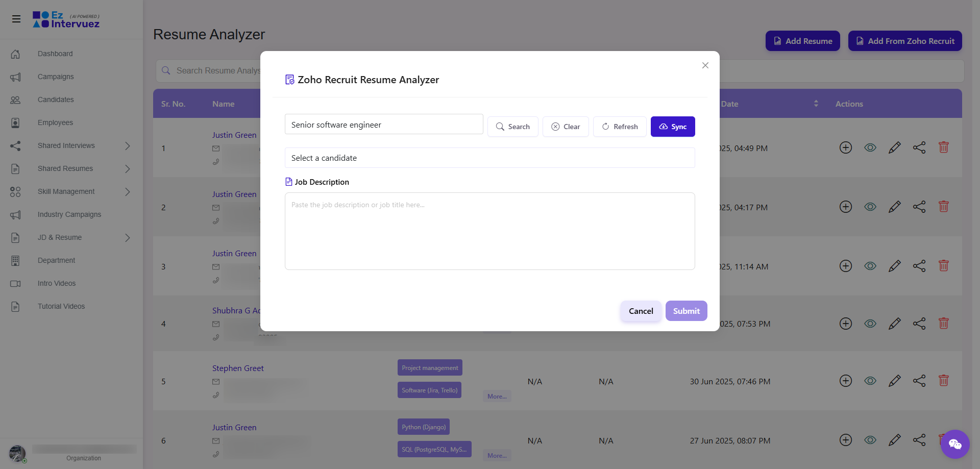View row 4 with the eye icon
Viewport: 980px width, 469px height.
(870, 324)
